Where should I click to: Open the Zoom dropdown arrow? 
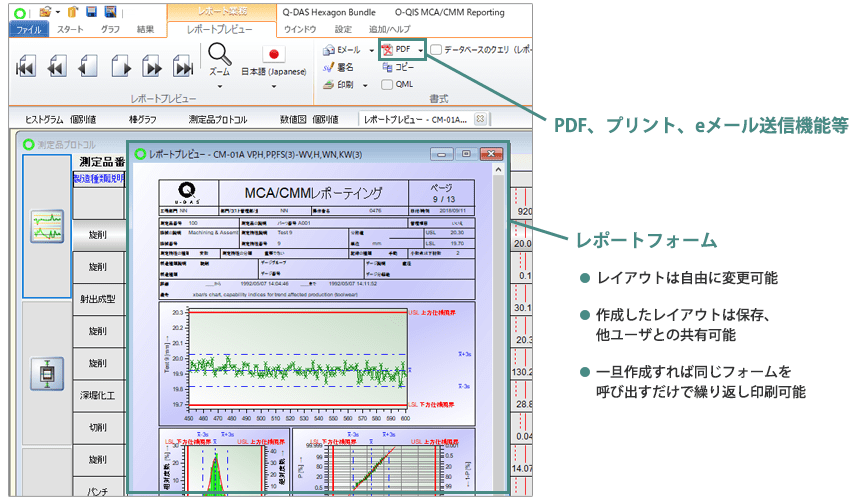pos(219,86)
